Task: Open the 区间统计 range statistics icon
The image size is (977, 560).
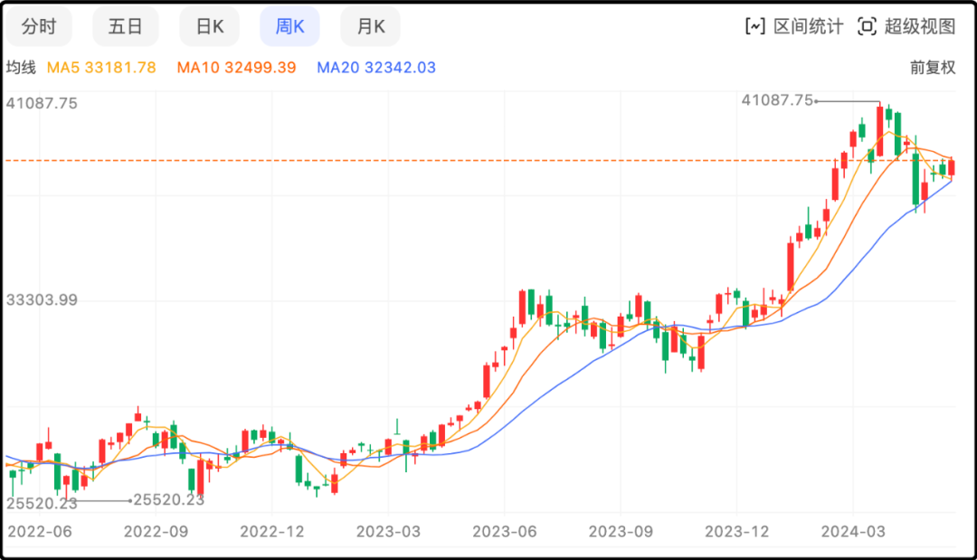Action: pos(754,26)
